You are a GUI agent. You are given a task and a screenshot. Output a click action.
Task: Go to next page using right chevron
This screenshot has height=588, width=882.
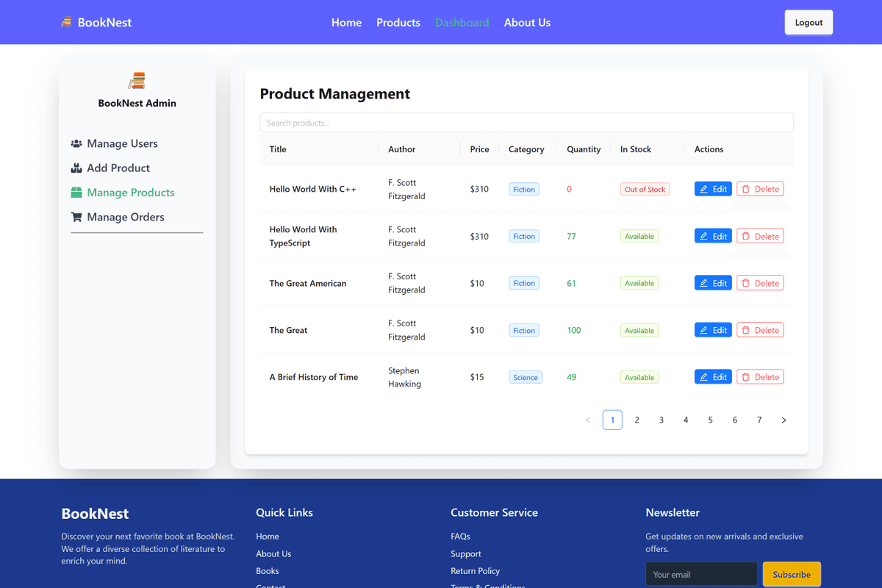click(x=784, y=420)
